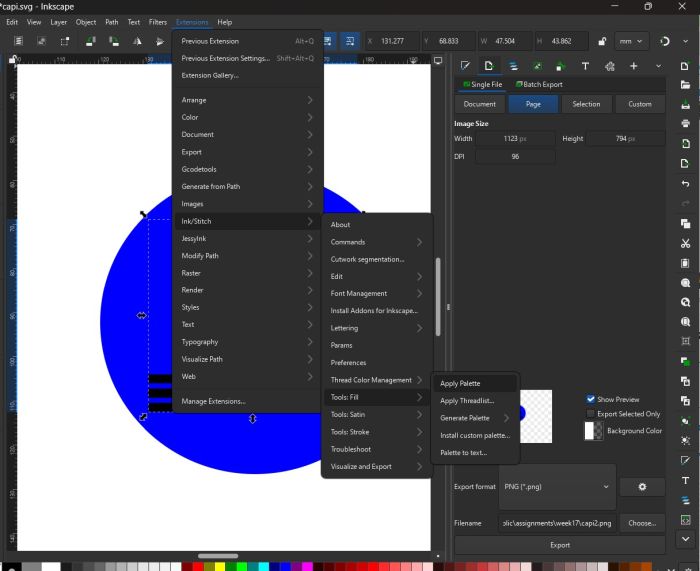Click the import file icon

(685, 144)
